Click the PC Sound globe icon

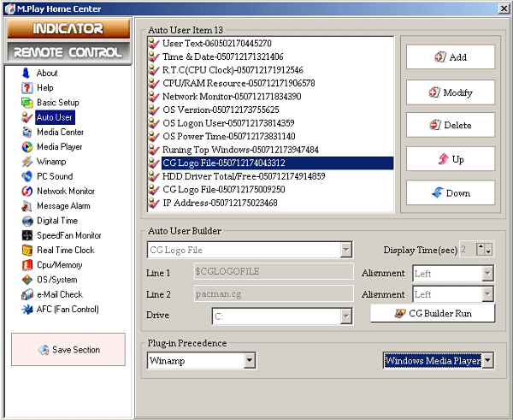pos(27,176)
